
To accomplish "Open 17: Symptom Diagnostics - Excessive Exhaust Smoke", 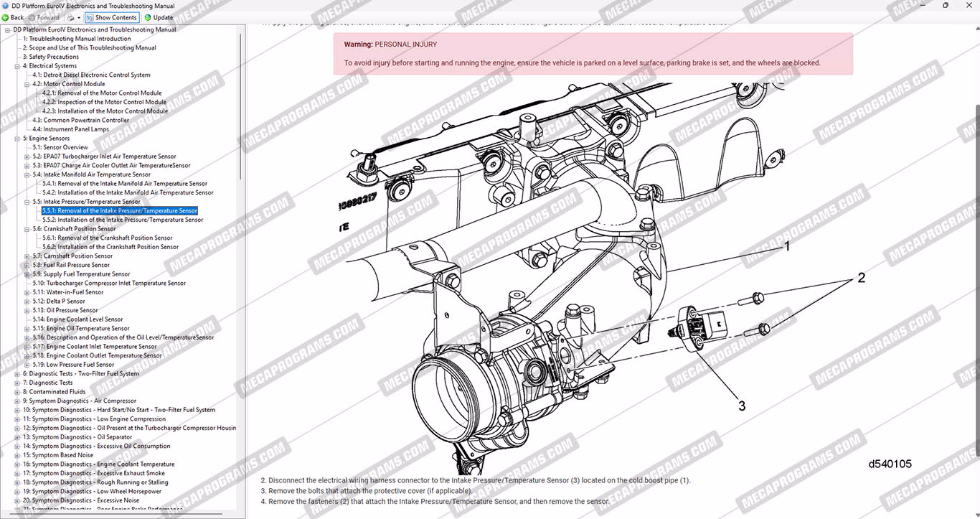I will click(x=93, y=473).
